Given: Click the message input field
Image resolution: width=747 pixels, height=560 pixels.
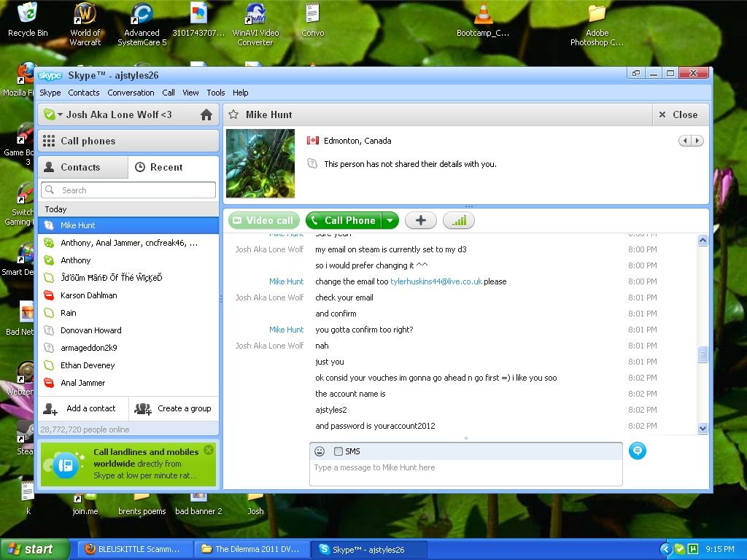Looking at the screenshot, I should [466, 472].
